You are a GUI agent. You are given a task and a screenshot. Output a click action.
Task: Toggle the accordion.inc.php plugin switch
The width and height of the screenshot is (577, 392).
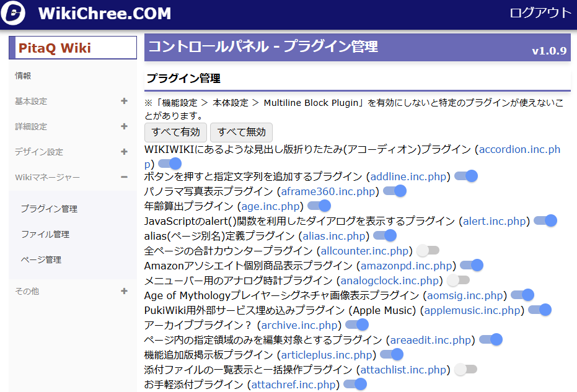[x=170, y=163]
